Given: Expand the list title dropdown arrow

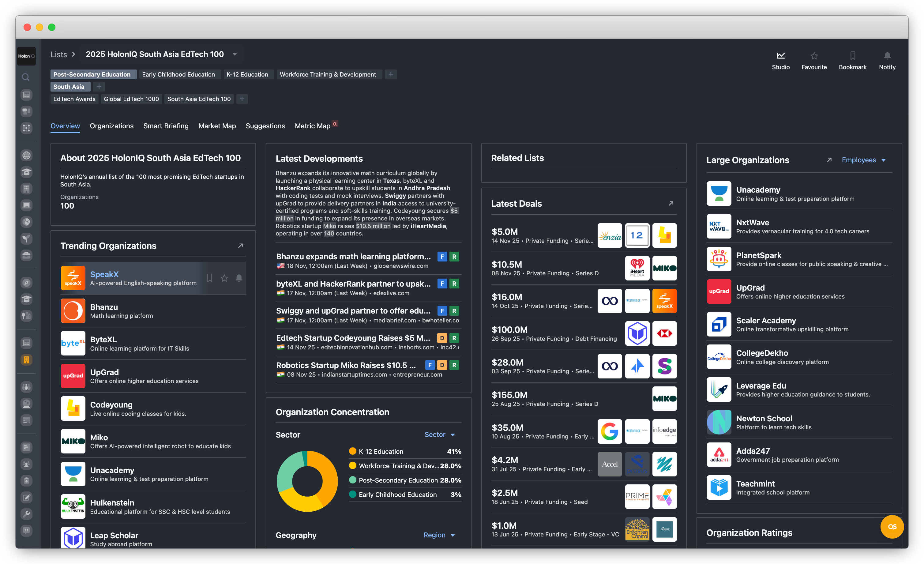Looking at the screenshot, I should [x=235, y=55].
